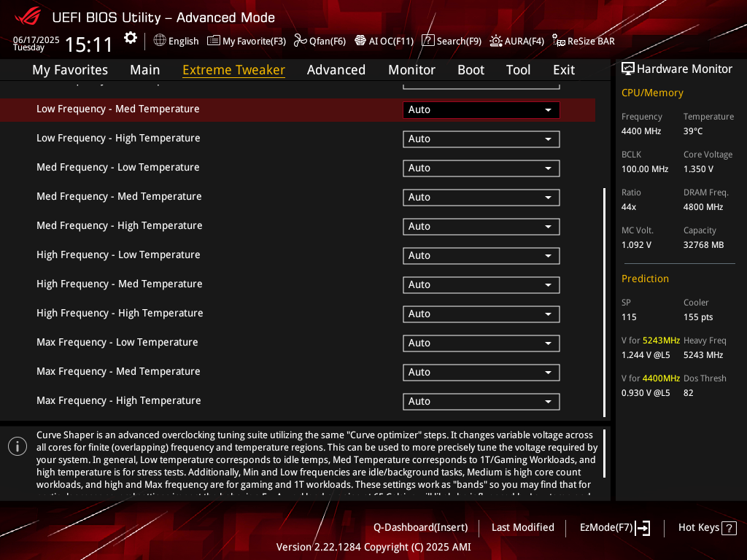This screenshot has height=560, width=747.
Task: Click the AI OC chip icon
Action: (360, 41)
